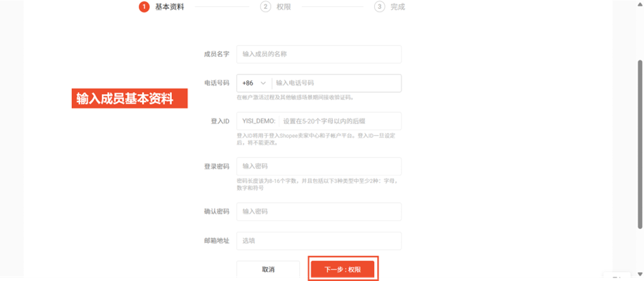Click the chevron arrow beside +86
Viewport: 644px width, 281px height.
click(x=262, y=83)
